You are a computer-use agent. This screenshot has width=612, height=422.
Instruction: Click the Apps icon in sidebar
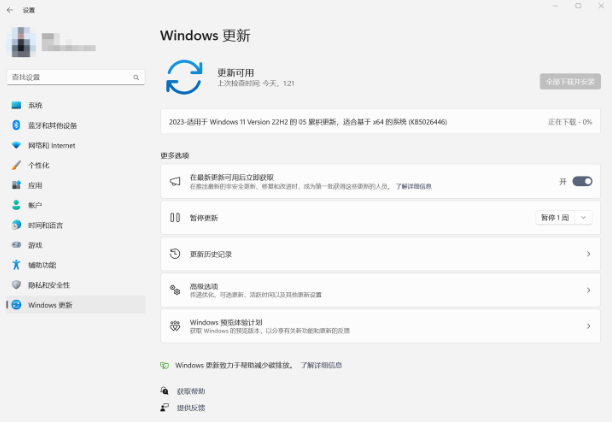[16, 185]
